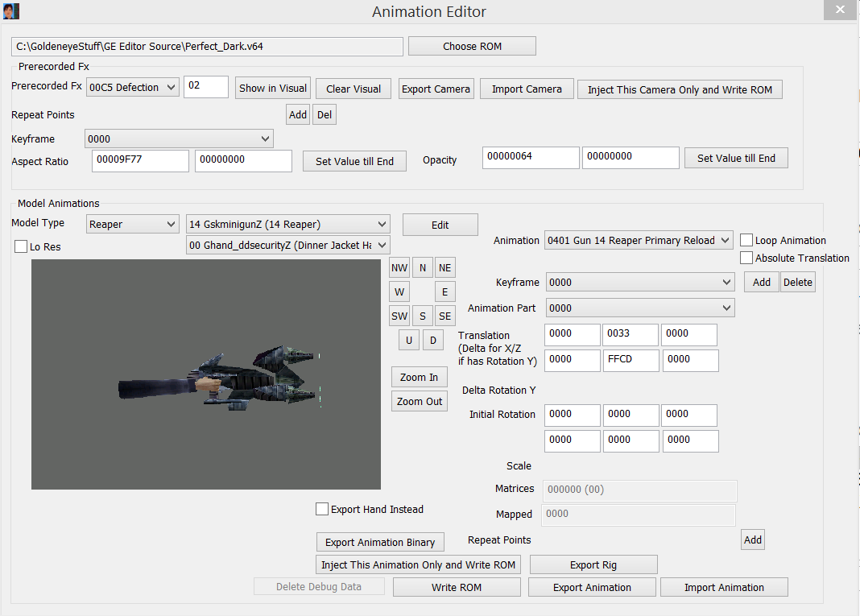Add an animation keyframe
Viewport: 860px width, 616px height.
tap(761, 282)
